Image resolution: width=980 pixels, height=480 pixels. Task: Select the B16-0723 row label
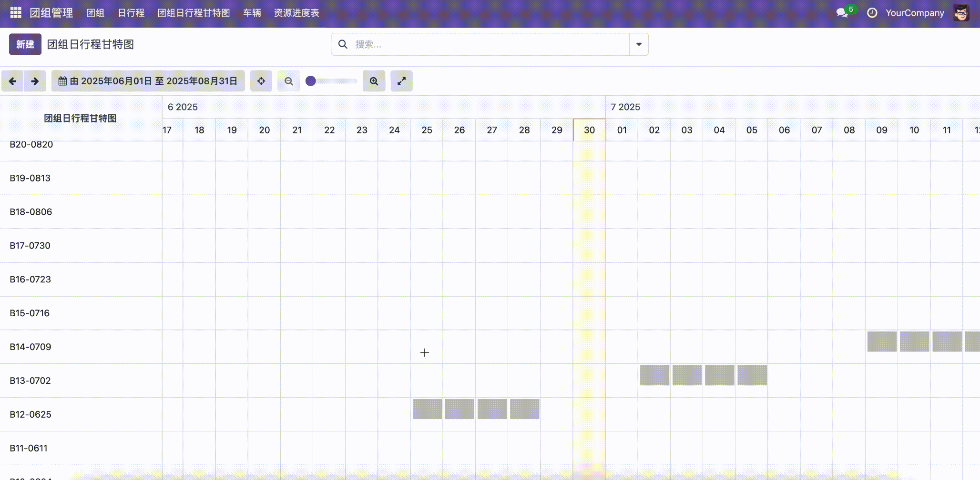click(31, 280)
